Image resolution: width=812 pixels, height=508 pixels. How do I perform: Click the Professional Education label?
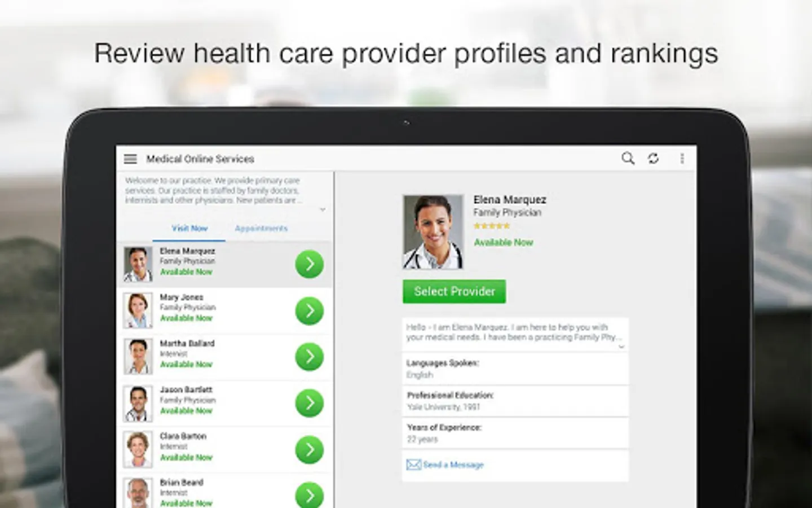(451, 395)
